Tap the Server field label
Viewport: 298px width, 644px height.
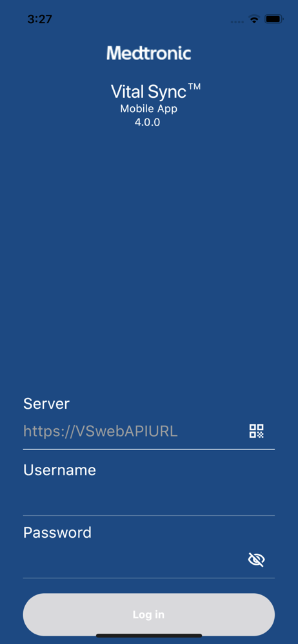46,404
